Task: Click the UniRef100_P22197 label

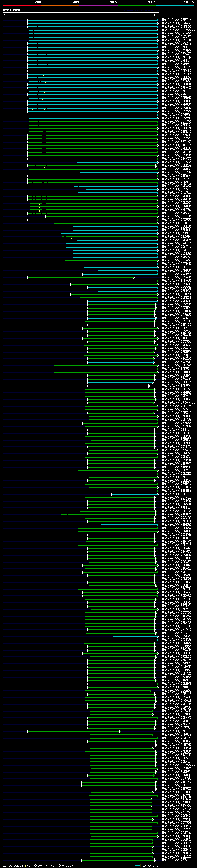Action: [x=176, y=321]
